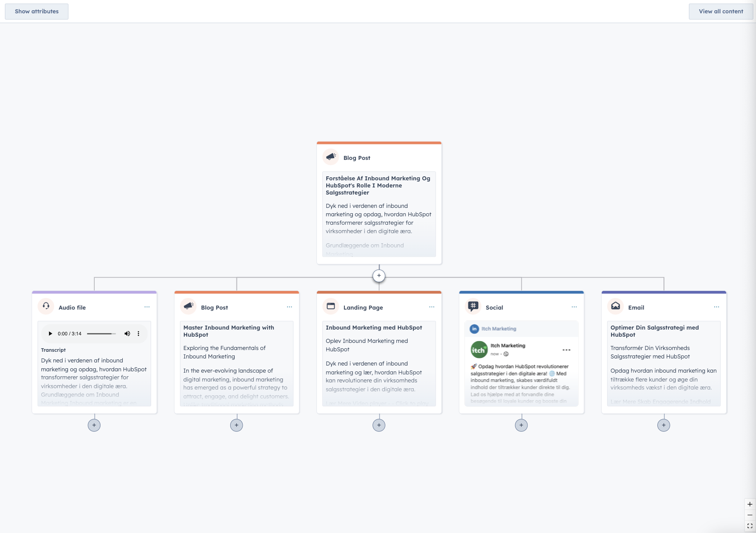756x533 pixels.
Task: Click 'Master Inbound Marketing with HubSpot' title
Action: coord(228,331)
